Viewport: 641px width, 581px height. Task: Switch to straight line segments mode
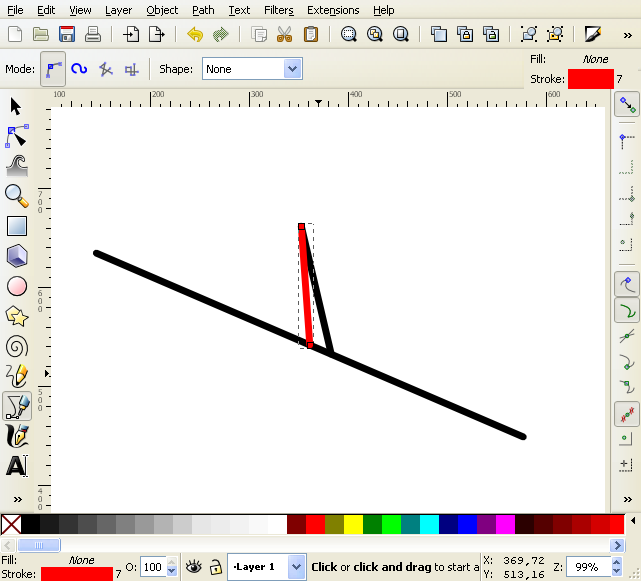105,69
